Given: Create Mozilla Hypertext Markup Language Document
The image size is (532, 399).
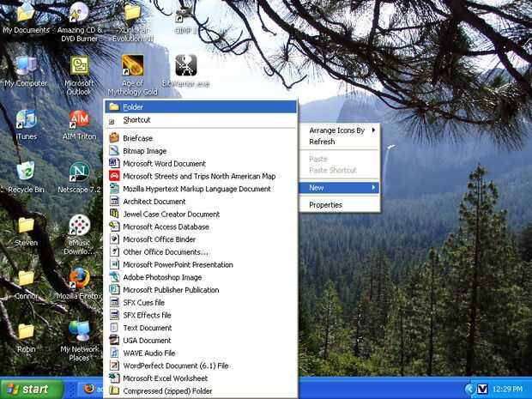Looking at the screenshot, I should (201, 189).
